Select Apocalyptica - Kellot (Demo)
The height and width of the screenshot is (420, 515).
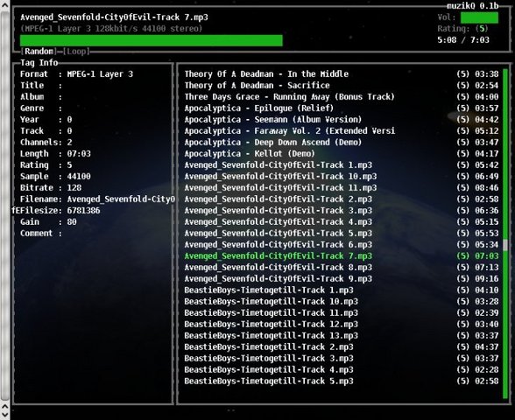(342, 154)
